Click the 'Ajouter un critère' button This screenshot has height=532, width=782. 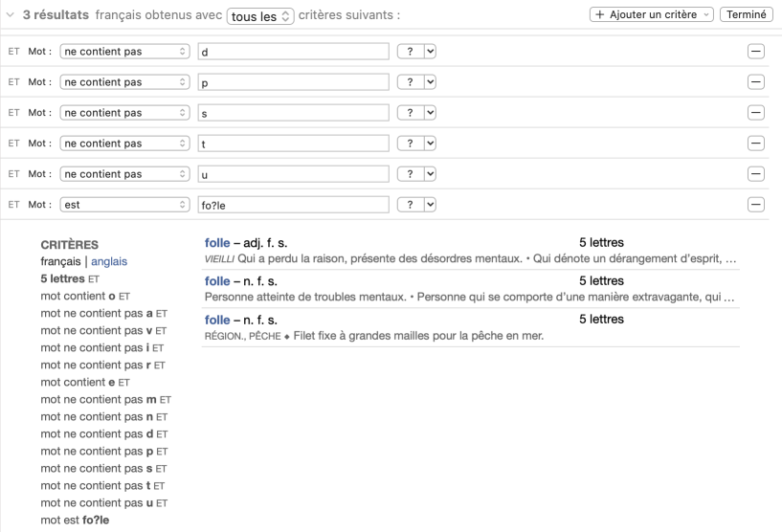[652, 15]
